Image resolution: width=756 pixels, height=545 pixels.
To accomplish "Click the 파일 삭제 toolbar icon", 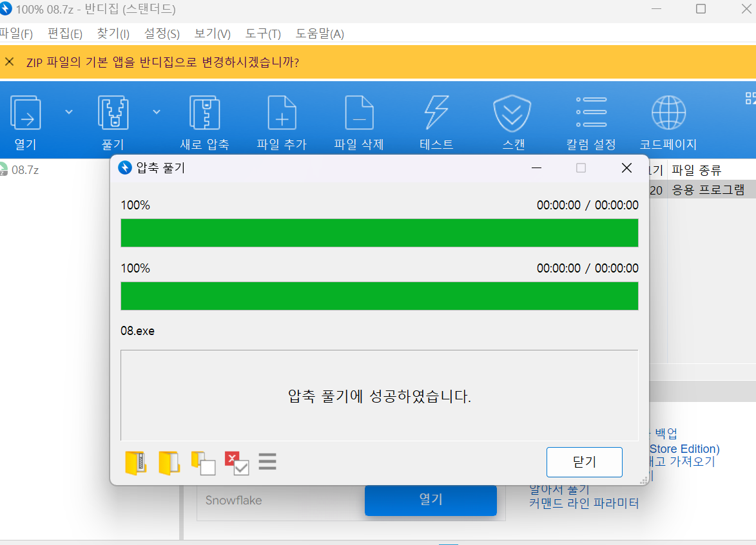I will click(x=359, y=113).
